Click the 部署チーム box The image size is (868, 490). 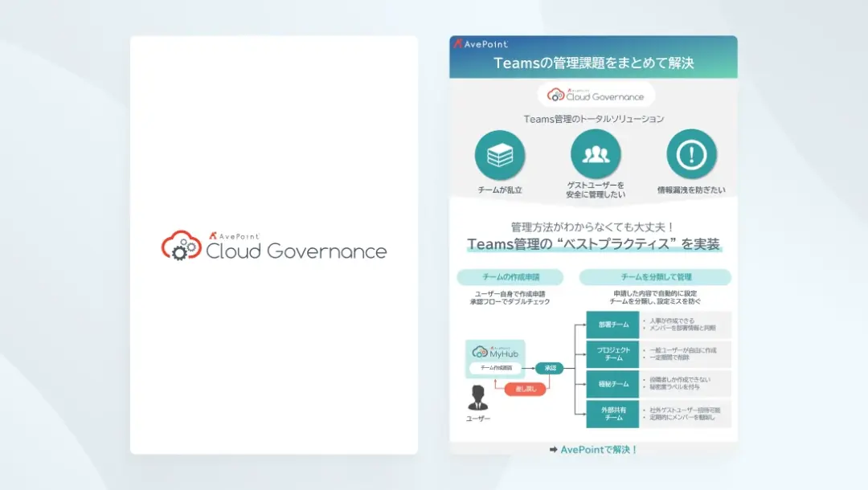click(x=612, y=325)
